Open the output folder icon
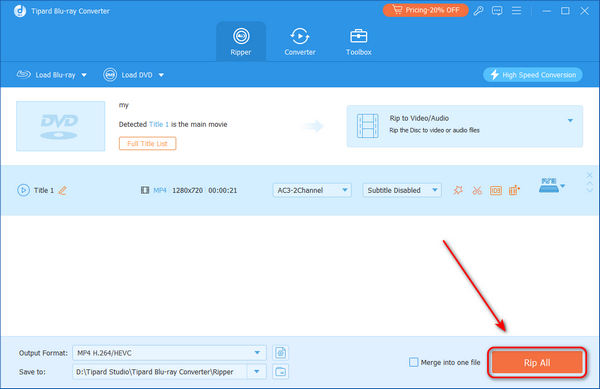 [x=280, y=371]
